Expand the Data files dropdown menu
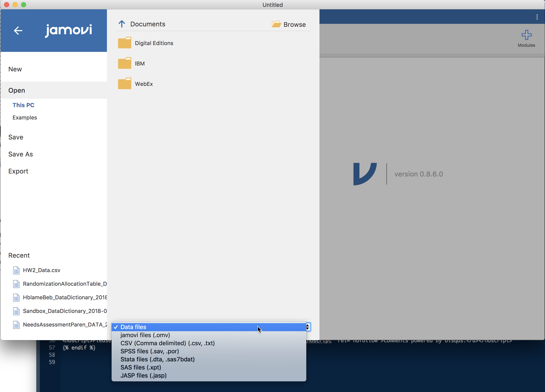 [211, 326]
